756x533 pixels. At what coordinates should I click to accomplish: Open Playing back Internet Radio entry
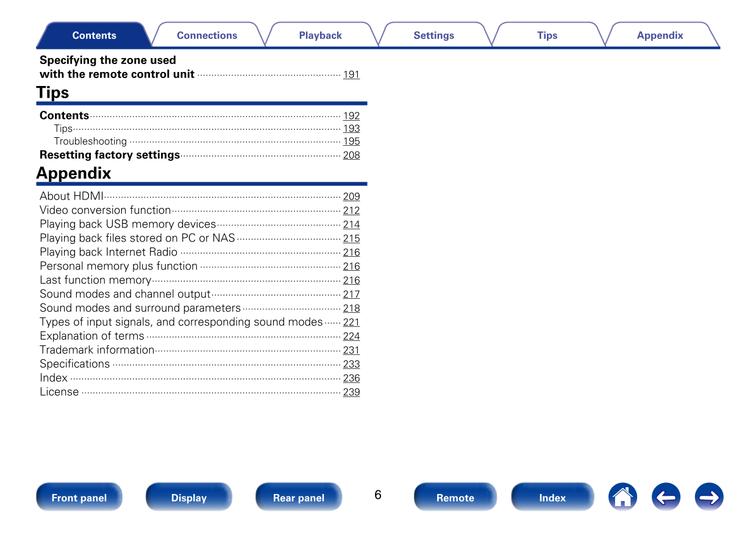109,252
